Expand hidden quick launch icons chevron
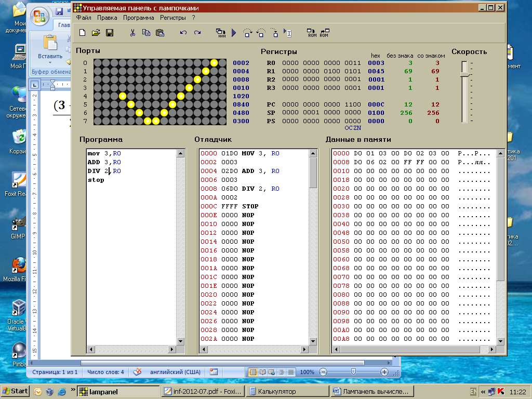 coord(73,390)
